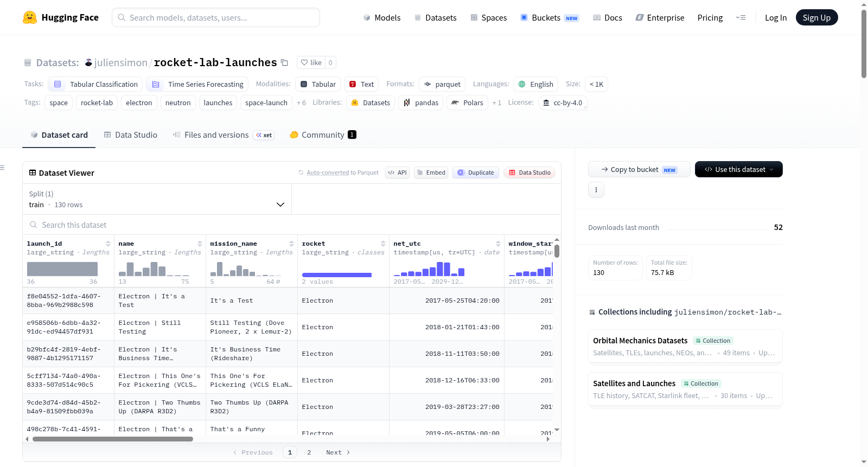Image resolution: width=868 pixels, height=467 pixels.
Task: Click the Duplicate button
Action: 476,172
